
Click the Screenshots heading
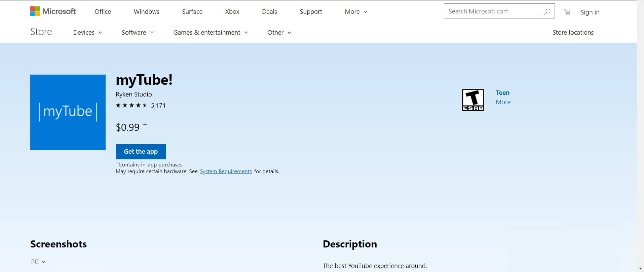click(x=59, y=244)
